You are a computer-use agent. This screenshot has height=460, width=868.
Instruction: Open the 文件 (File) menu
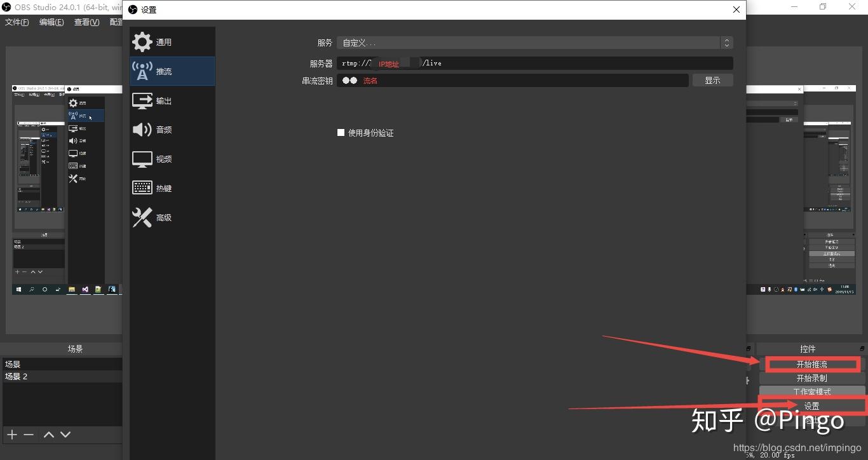coord(17,22)
